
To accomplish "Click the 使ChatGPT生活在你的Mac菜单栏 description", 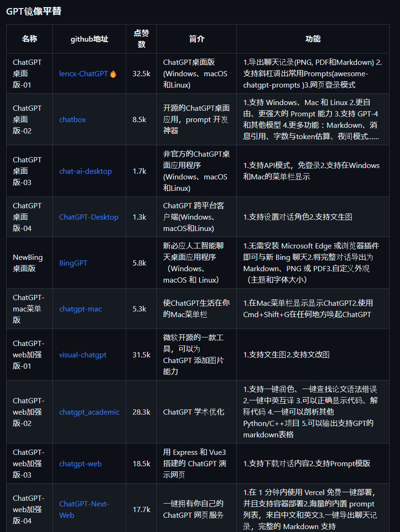I will [x=196, y=309].
